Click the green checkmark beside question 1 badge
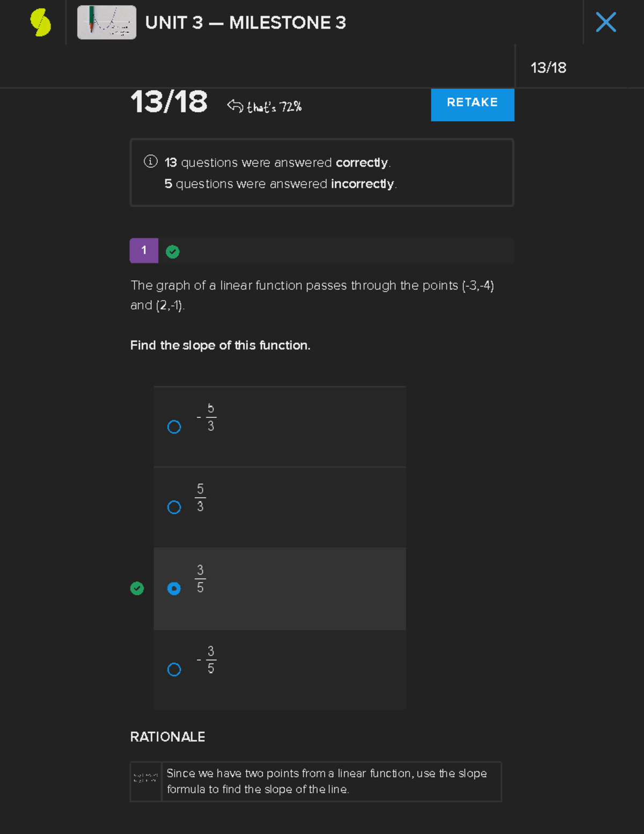644x834 pixels. pos(172,251)
